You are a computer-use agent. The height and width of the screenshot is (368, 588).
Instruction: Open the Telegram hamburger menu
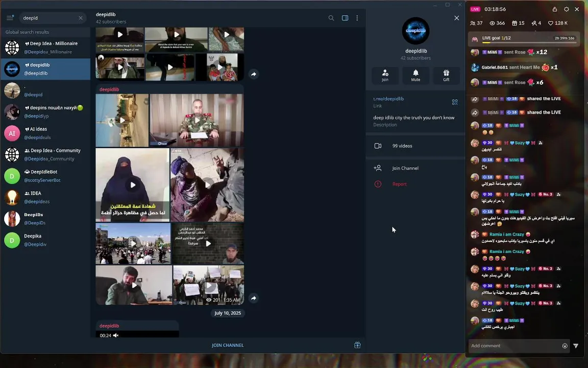pyautogui.click(x=10, y=18)
